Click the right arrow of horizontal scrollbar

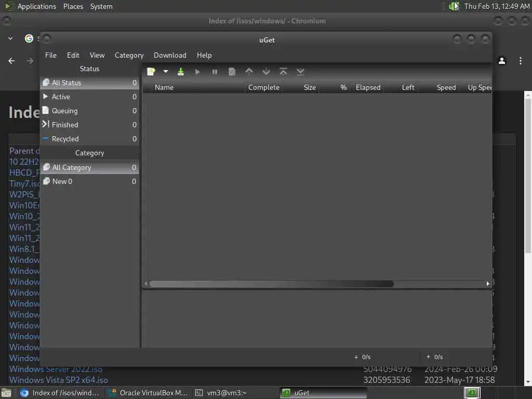pos(488,284)
